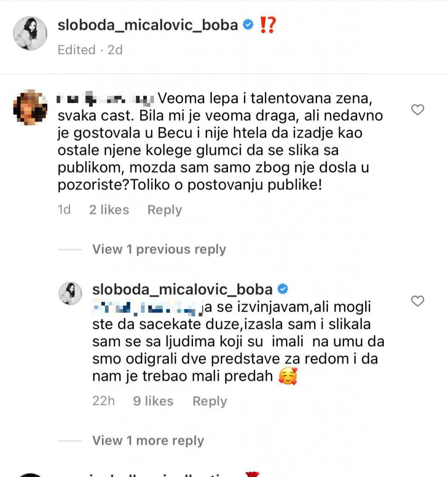
Task: Open the blurred mention at the reply's start
Action: [148, 308]
